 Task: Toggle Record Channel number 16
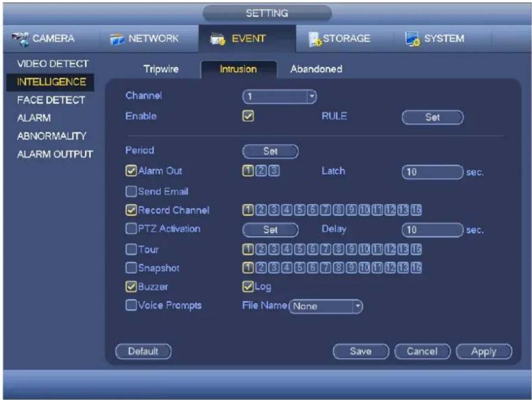point(416,210)
